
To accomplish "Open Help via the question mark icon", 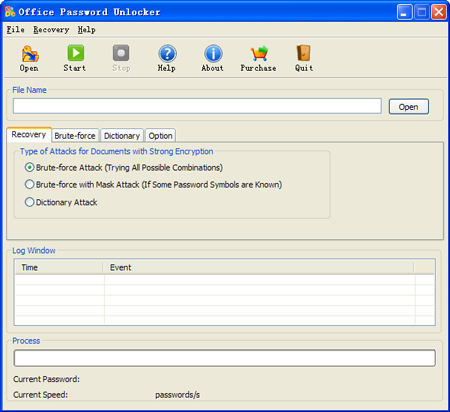I will (x=167, y=53).
